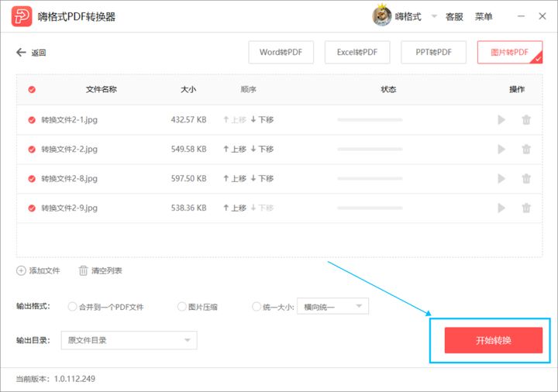
Task: Select file name 转换文件2-9.jpg
Action: pos(70,208)
